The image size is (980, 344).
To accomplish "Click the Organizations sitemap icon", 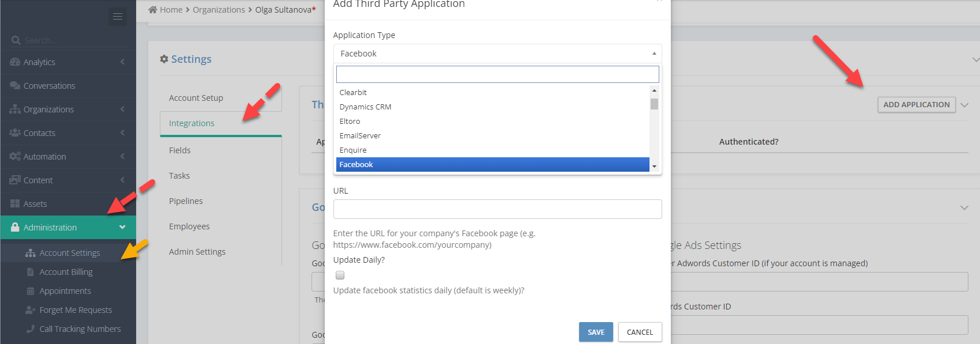I will [x=15, y=109].
